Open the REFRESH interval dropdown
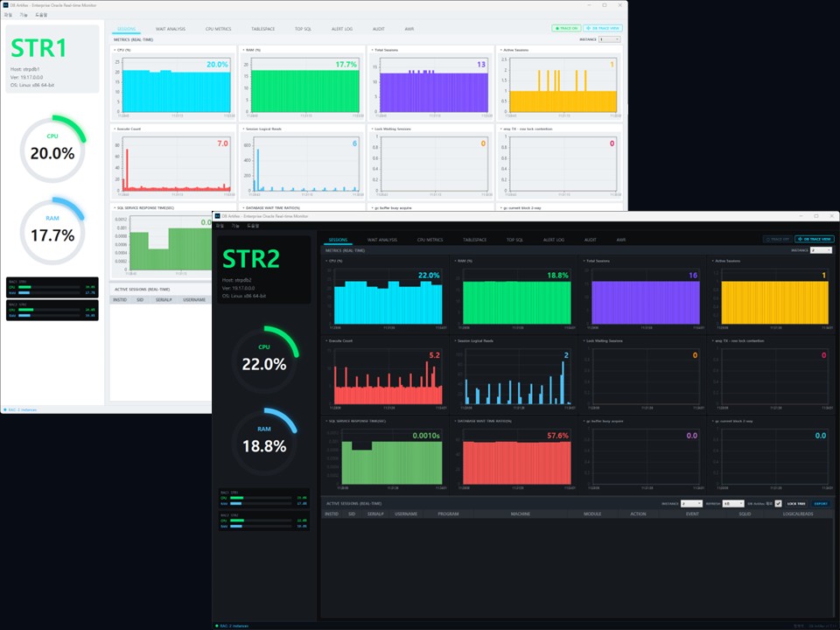 (x=733, y=504)
